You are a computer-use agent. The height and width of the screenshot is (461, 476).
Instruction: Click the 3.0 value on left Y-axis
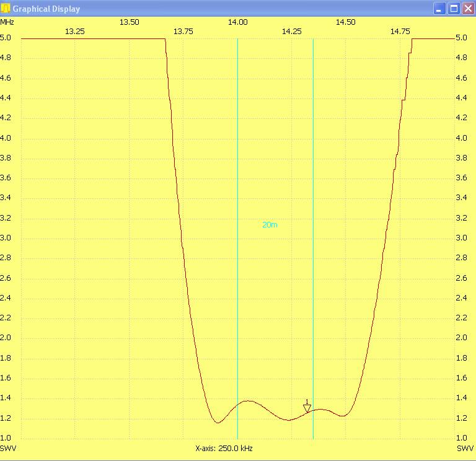(6, 238)
